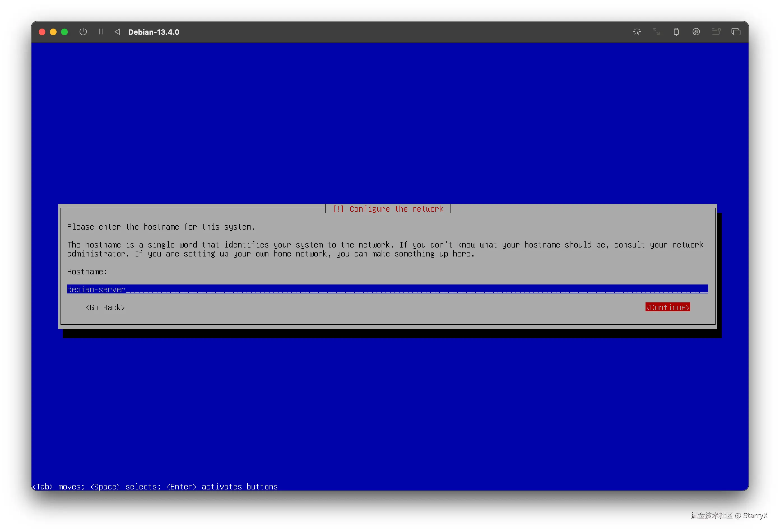Click the power button for the VM
780x532 pixels.
[83, 32]
